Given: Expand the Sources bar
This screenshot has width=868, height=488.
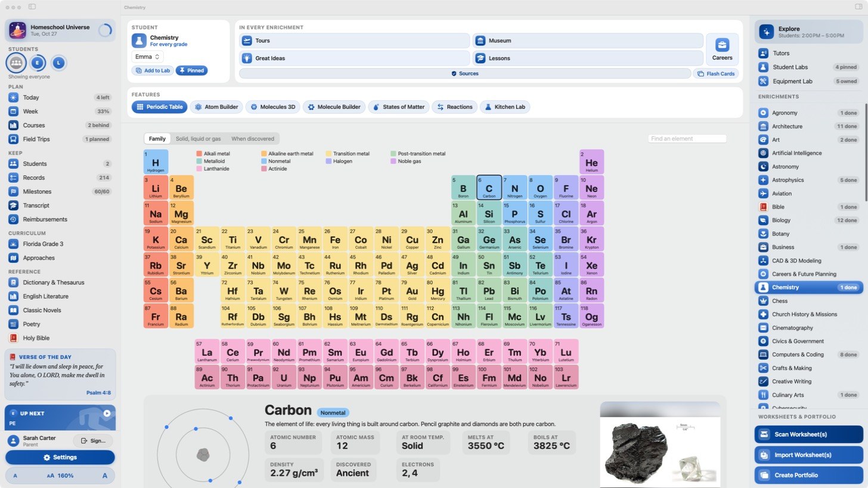Looking at the screenshot, I should [x=465, y=73].
